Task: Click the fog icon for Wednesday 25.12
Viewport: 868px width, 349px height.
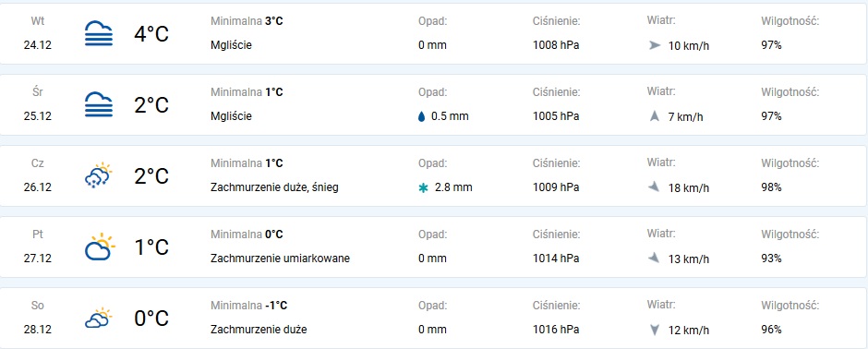Action: pyautogui.click(x=99, y=104)
